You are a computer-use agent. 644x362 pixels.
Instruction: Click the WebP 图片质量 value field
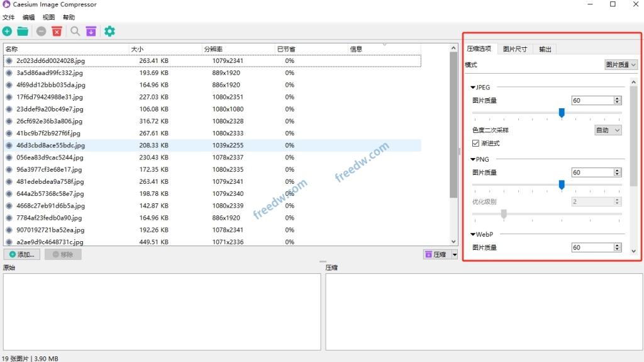[592, 247]
